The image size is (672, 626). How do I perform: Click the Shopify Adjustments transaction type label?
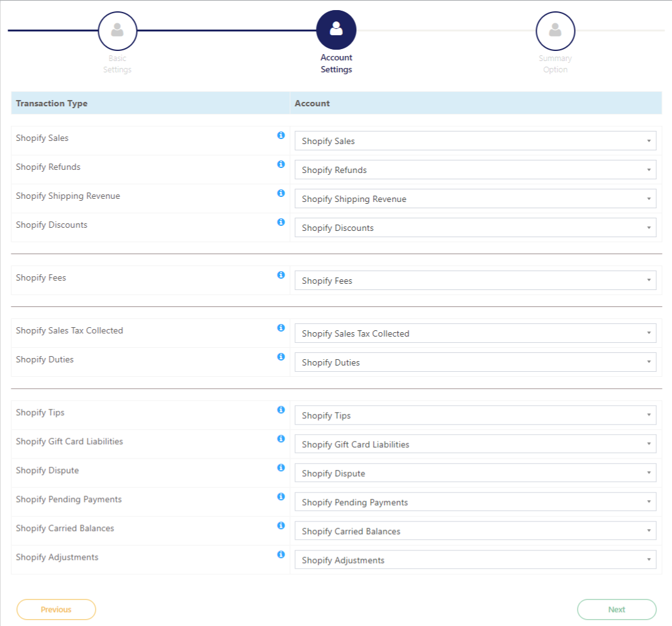[57, 557]
